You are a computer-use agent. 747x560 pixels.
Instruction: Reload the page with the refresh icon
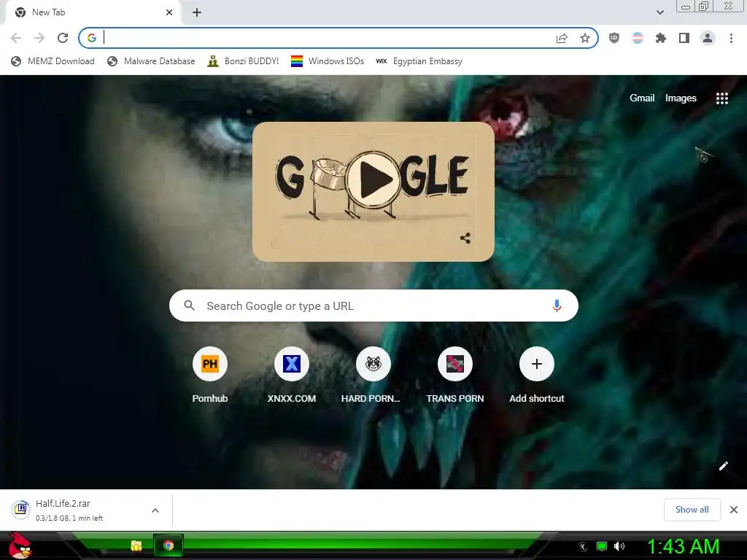(x=63, y=38)
